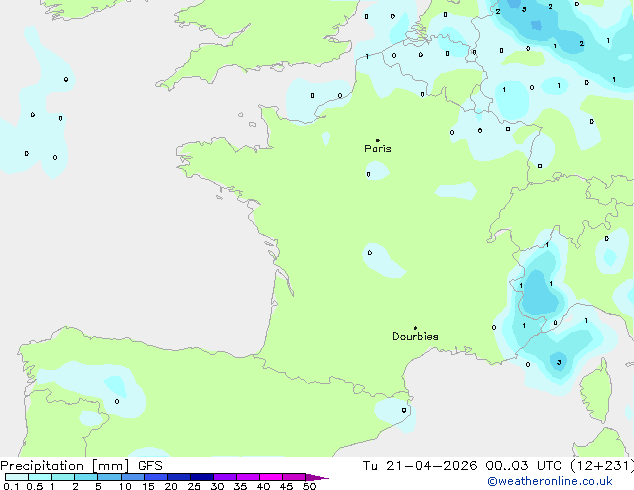Click the '3' precipitation value near Corsica

click(559, 362)
